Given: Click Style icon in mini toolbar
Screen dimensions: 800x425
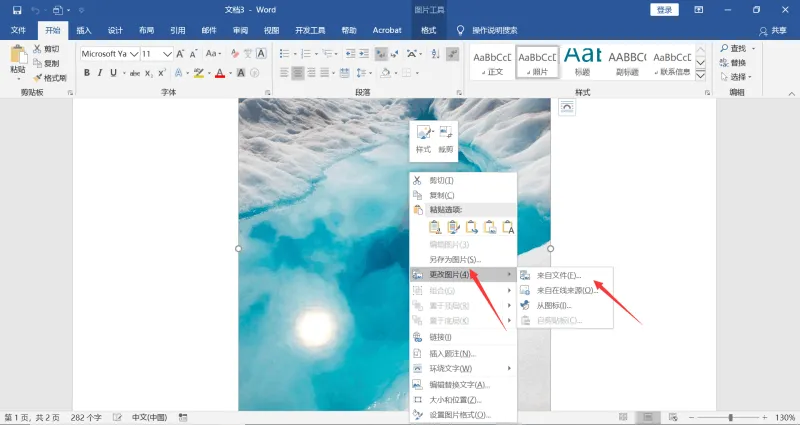Looking at the screenshot, I should point(423,139).
